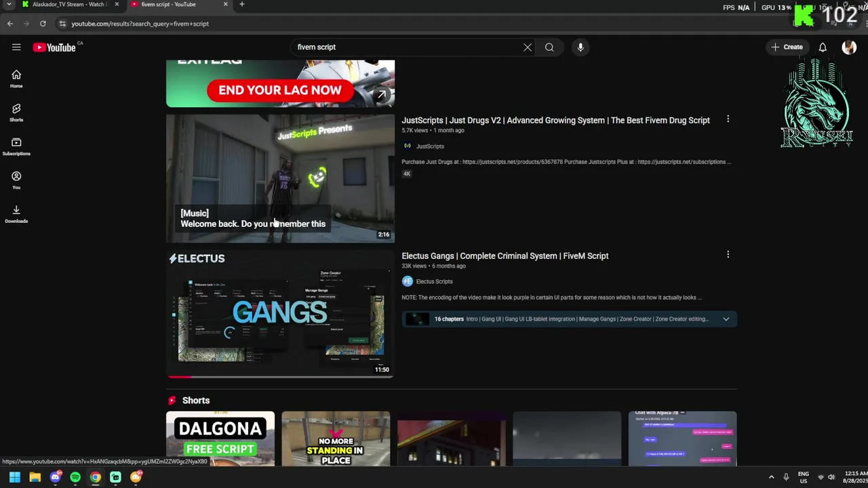
Task: Open File Explorer from taskbar
Action: 35,477
